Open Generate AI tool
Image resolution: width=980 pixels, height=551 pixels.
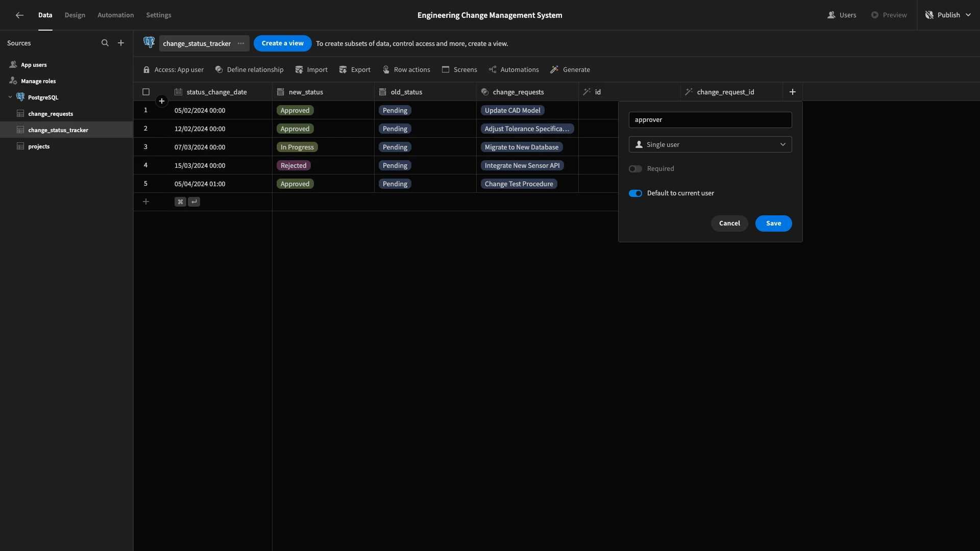coord(570,70)
